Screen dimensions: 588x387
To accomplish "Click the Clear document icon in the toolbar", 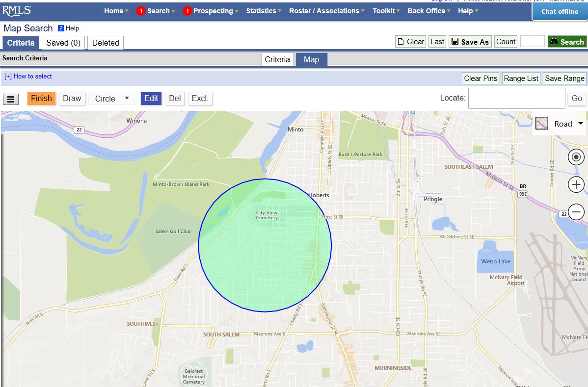I will tap(401, 42).
